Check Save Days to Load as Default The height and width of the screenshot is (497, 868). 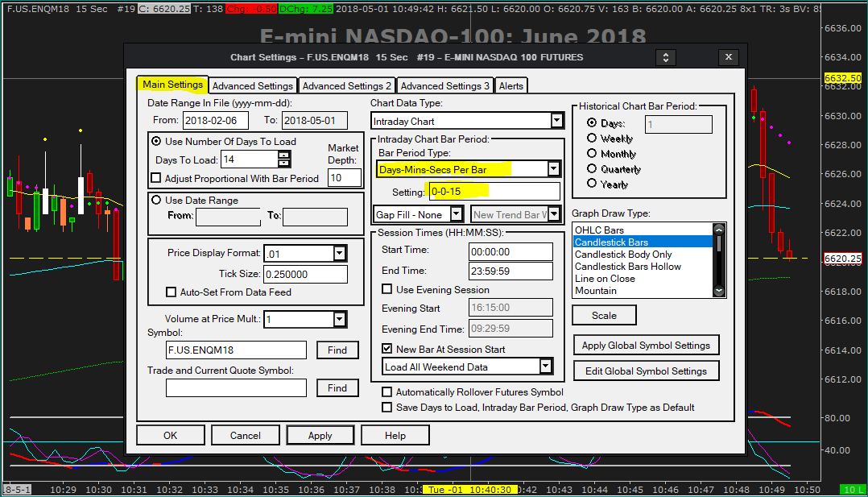pos(387,408)
